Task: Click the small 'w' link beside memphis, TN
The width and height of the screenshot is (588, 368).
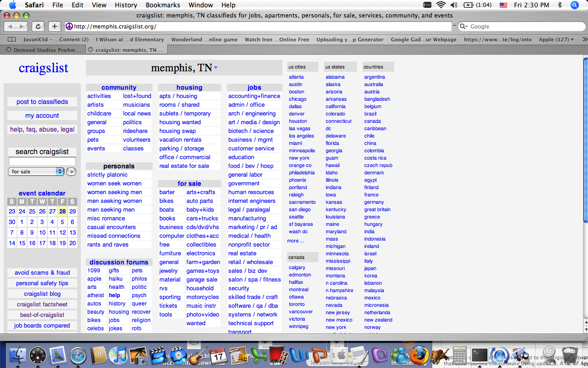Action: [215, 67]
